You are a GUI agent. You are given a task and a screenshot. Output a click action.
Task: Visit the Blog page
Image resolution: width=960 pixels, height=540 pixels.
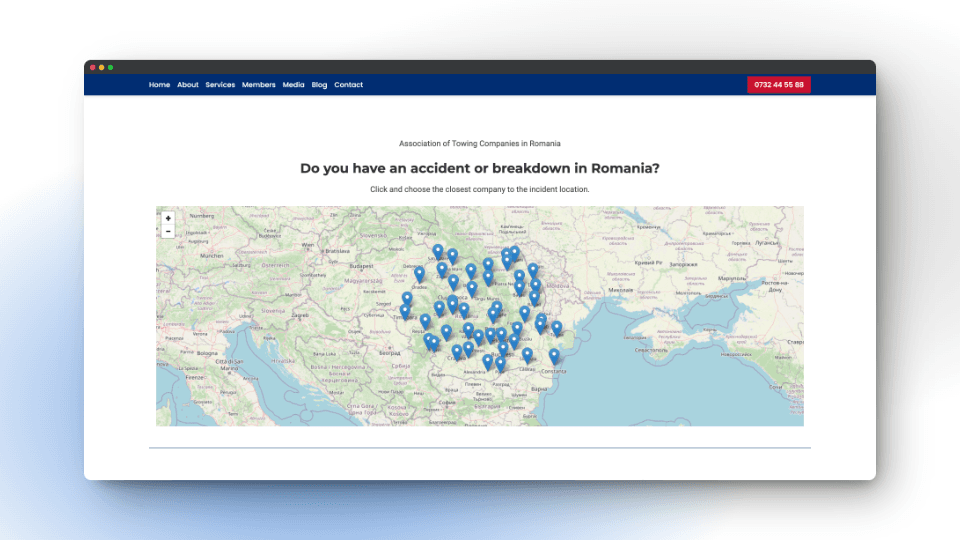(x=319, y=85)
